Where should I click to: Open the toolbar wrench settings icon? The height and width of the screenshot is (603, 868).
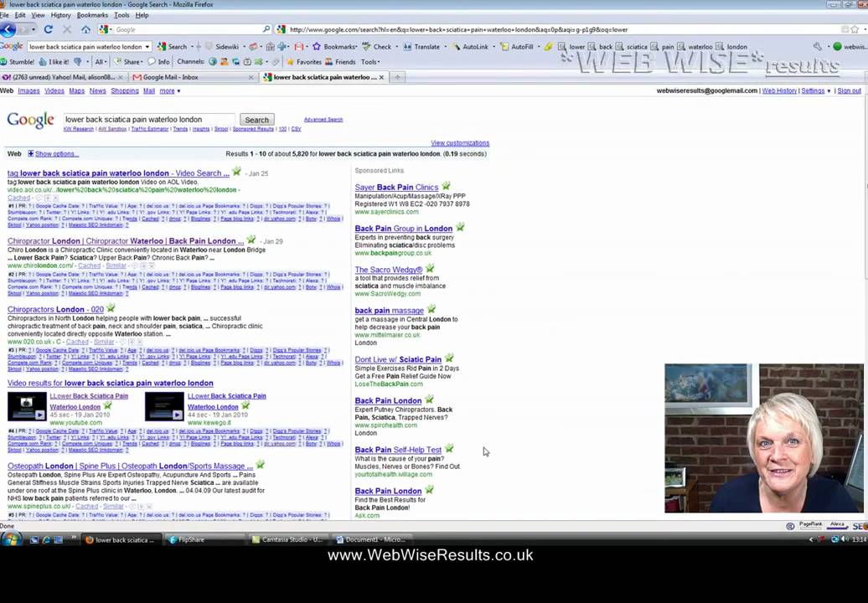point(818,46)
